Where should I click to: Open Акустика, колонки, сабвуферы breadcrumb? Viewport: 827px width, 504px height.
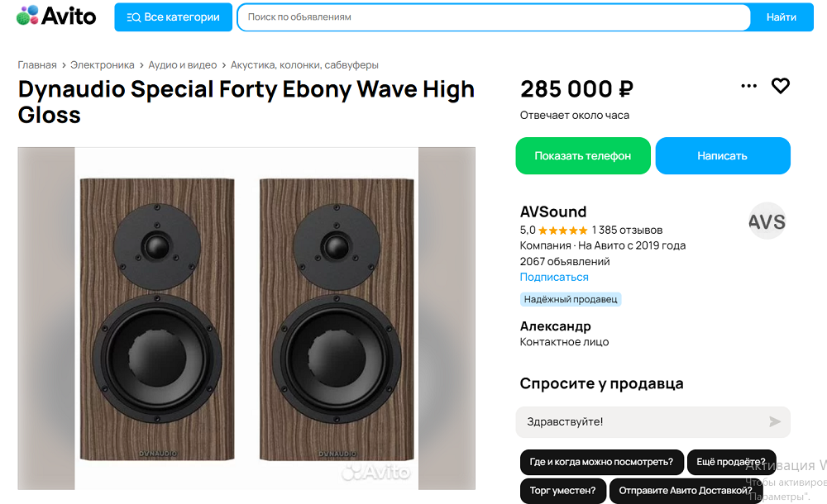click(x=304, y=65)
